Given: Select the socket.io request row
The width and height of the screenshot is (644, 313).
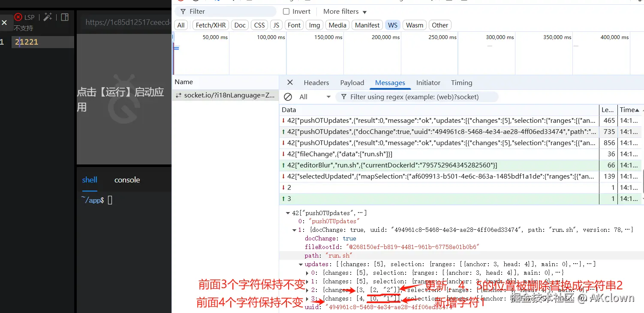Looking at the screenshot, I should click(x=226, y=95).
